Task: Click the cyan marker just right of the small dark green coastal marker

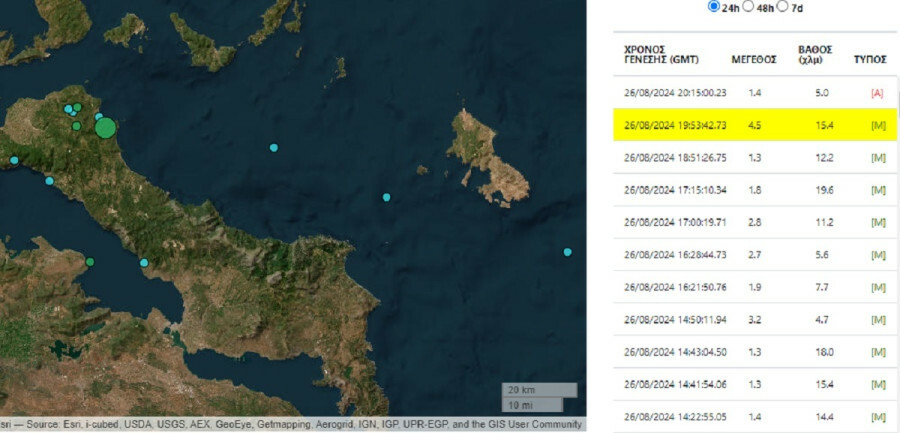Action: pos(144,263)
